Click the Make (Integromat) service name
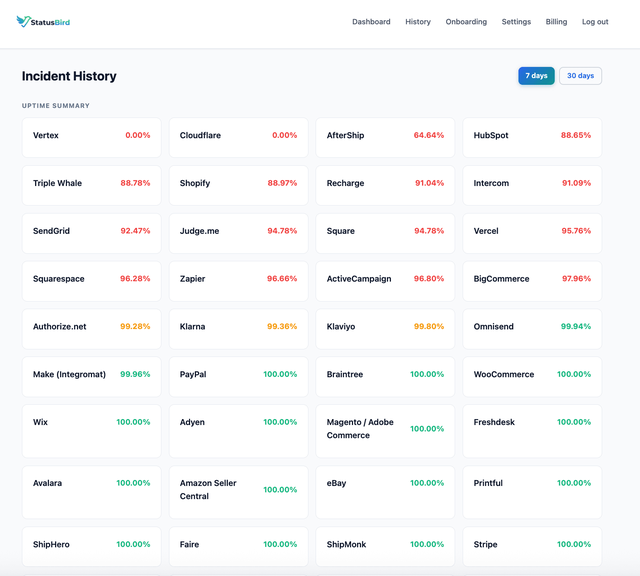 (x=69, y=374)
